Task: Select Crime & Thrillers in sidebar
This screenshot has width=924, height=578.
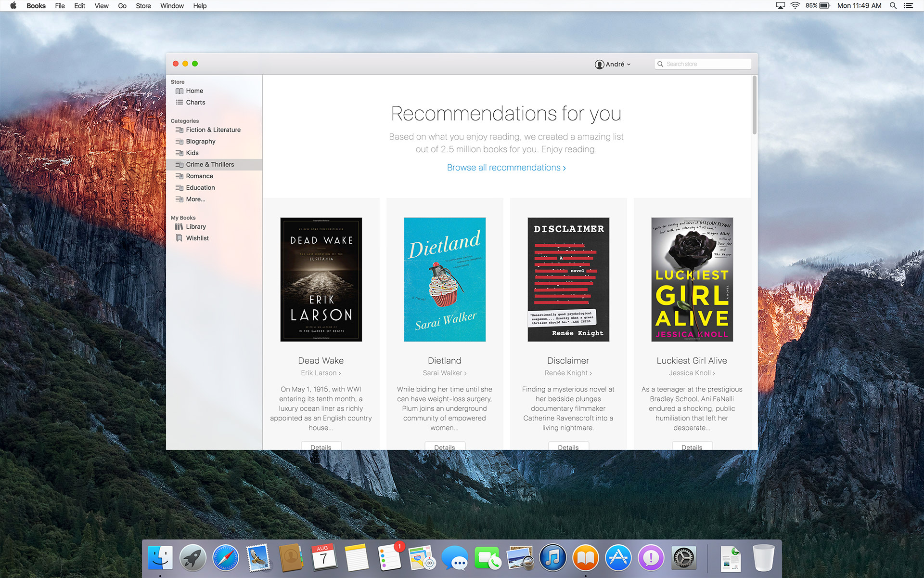Action: click(x=214, y=164)
